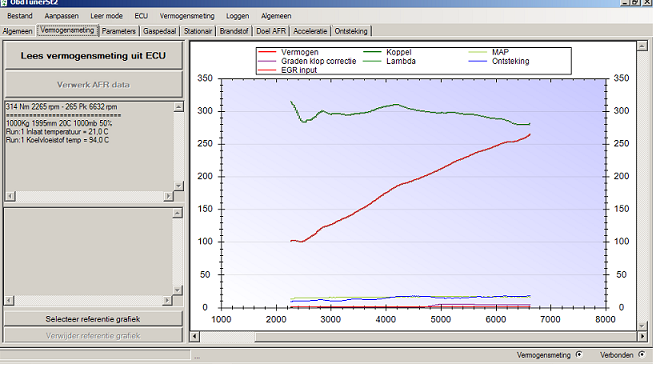This screenshot has width=656, height=384.
Task: Open the Algemeen menu in menu bar
Action: (276, 16)
